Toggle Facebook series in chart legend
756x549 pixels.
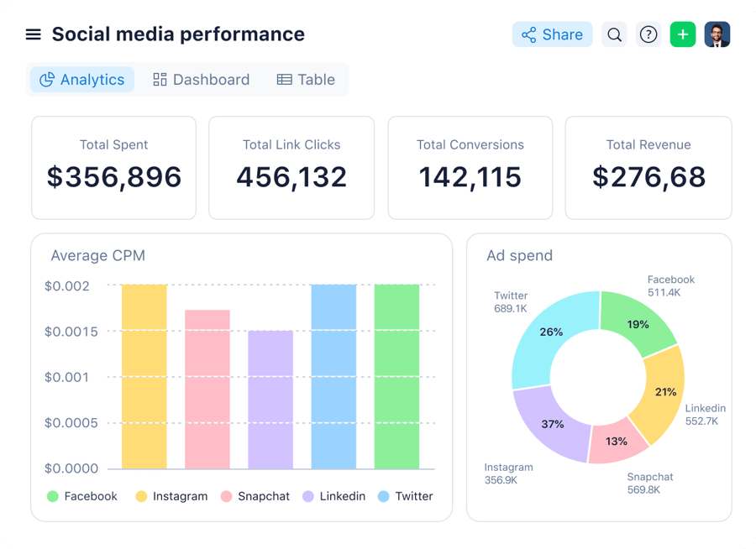82,496
